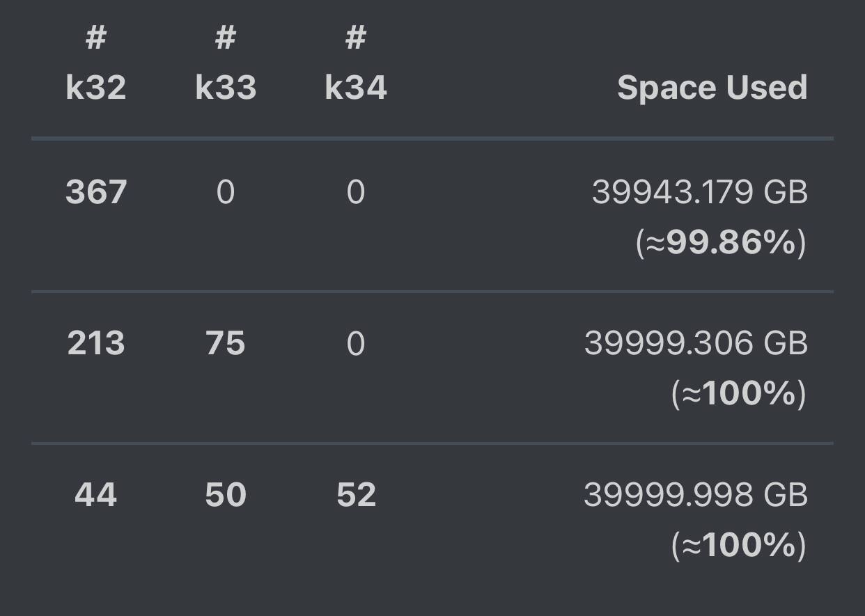Select the 213 k32 cell
This screenshot has width=865, height=616.
click(x=96, y=343)
